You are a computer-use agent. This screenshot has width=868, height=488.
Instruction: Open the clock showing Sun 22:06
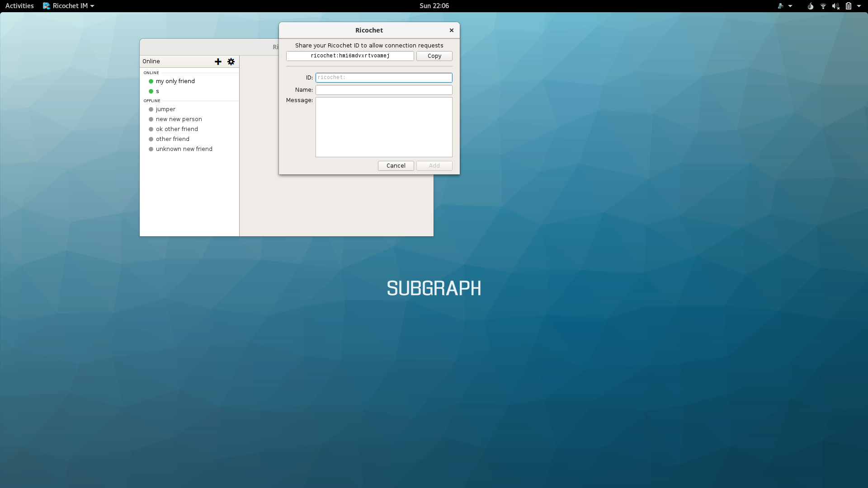(x=434, y=6)
